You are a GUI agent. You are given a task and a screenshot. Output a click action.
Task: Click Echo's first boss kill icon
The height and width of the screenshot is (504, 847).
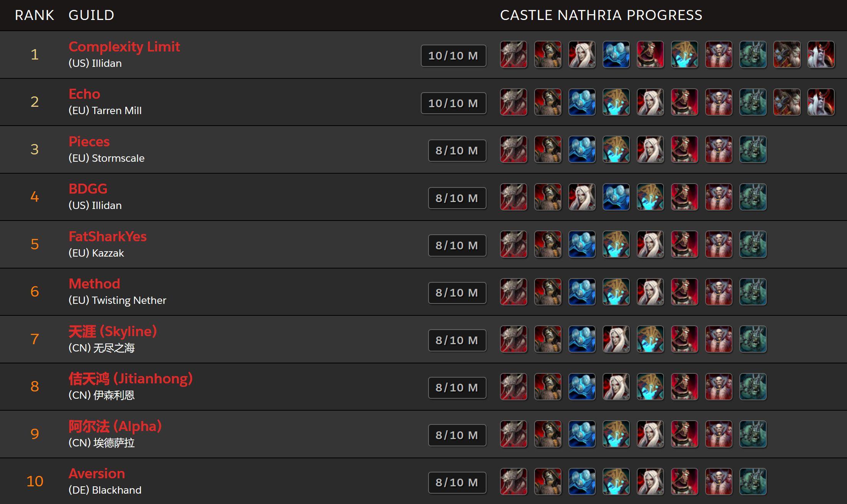(x=513, y=102)
